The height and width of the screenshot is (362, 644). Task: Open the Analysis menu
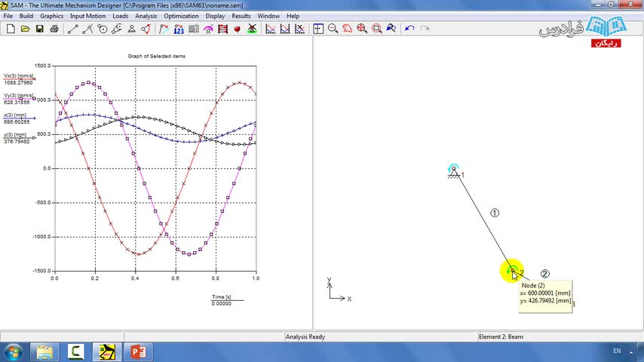(x=146, y=16)
